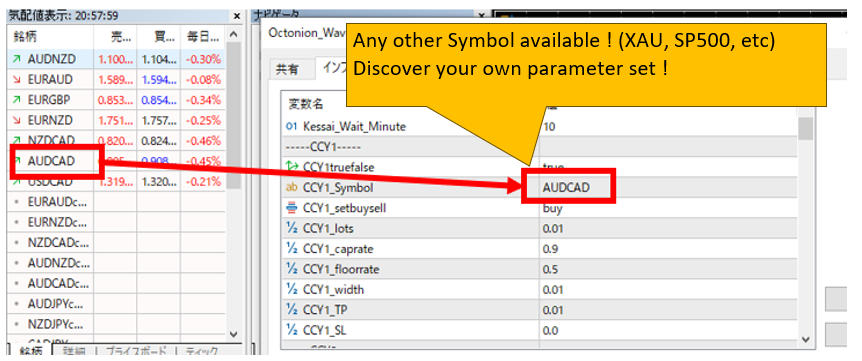862x361 pixels.
Task: Click EURGBP daily change -0.34%
Action: coord(203,99)
